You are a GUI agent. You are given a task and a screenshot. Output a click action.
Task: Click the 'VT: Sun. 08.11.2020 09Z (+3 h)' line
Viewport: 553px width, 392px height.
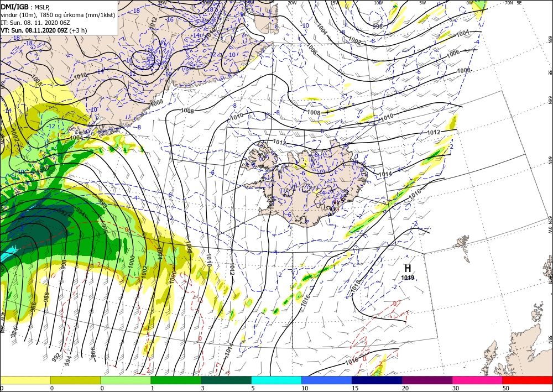click(44, 30)
